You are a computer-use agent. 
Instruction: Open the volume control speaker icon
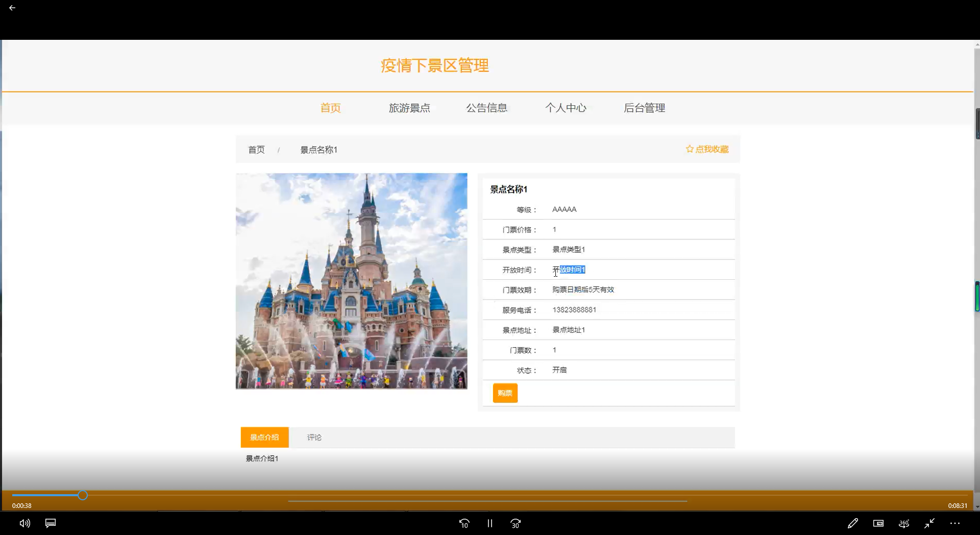point(24,523)
